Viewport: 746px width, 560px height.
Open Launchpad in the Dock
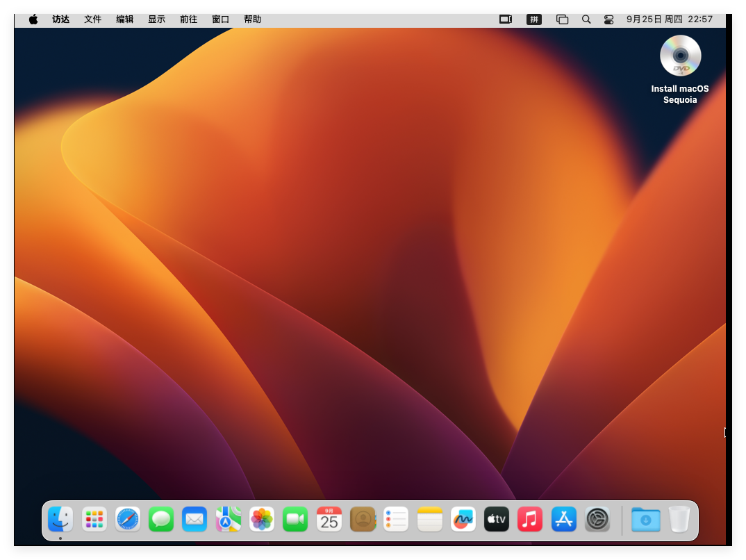tap(94, 519)
